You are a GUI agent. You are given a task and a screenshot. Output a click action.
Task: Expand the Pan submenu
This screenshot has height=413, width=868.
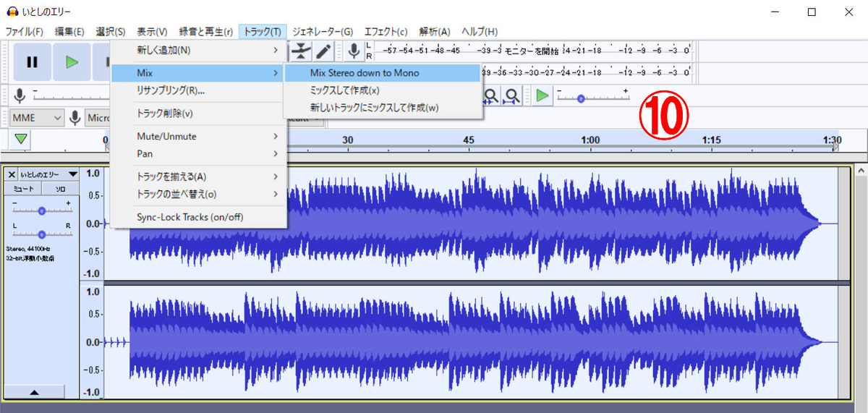point(199,154)
